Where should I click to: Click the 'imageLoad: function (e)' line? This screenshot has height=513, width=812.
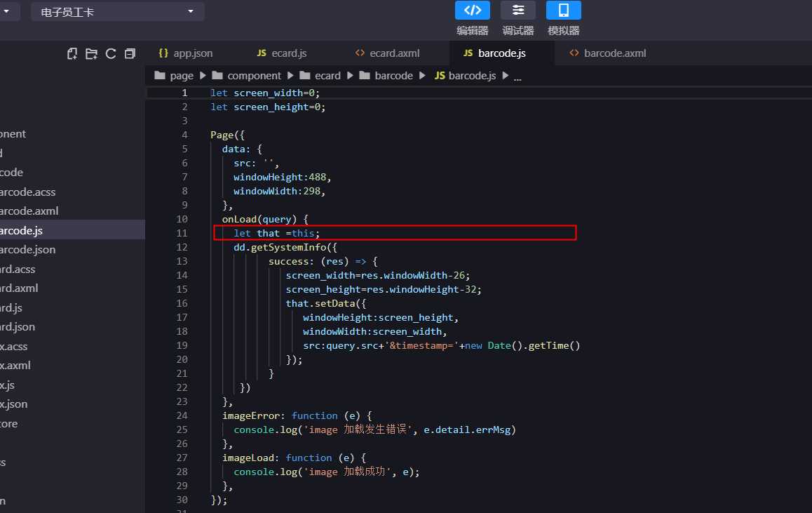294,458
